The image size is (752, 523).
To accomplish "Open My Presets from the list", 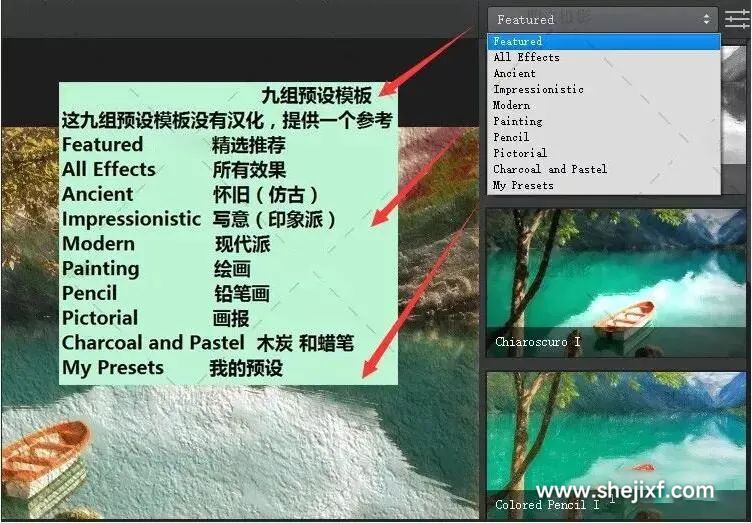I will 523,185.
